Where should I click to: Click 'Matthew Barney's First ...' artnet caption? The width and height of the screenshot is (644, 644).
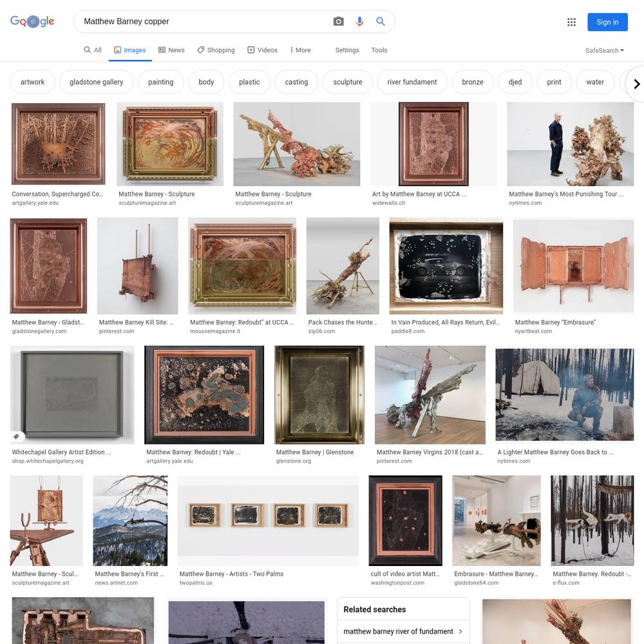[129, 574]
